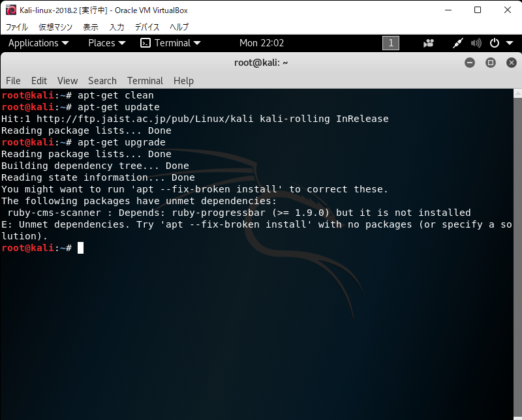
Task: Click the network connection tray icon
Action: tap(458, 43)
